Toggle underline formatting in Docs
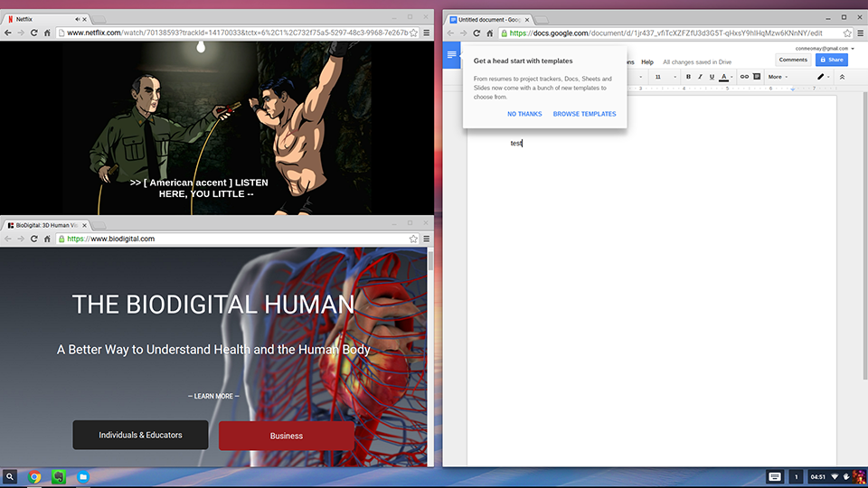This screenshot has width=868, height=488. tap(712, 77)
